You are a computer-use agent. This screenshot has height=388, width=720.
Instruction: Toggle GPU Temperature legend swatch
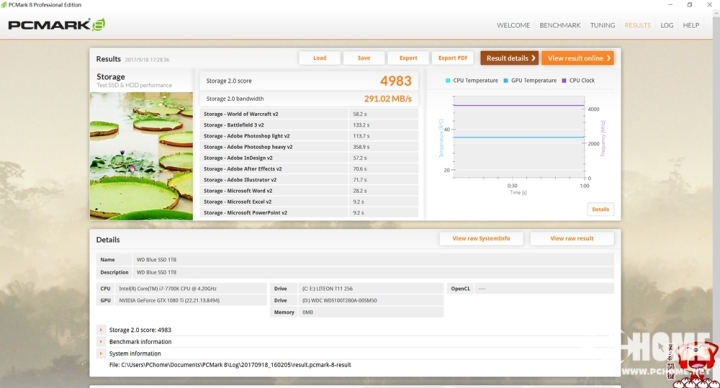506,80
